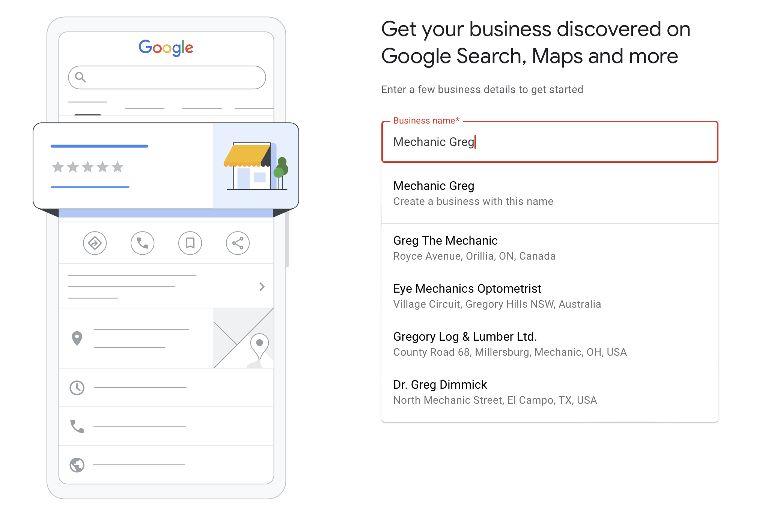Viewport: 759px width, 532px height.
Task: Click 'Royce Avenue, Orillia, ON, Canada' text
Action: click(474, 256)
